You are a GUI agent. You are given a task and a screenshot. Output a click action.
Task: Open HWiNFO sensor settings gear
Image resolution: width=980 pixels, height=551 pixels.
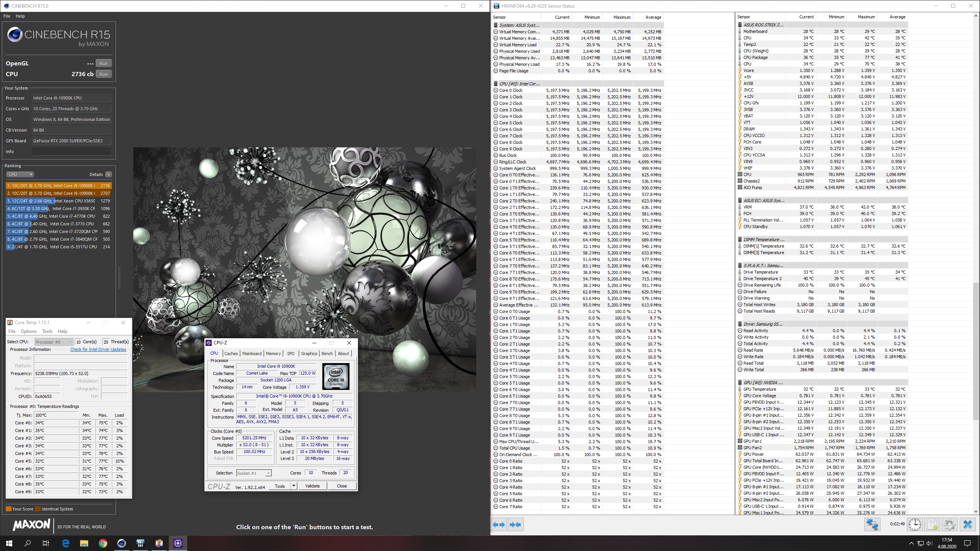pyautogui.click(x=950, y=524)
